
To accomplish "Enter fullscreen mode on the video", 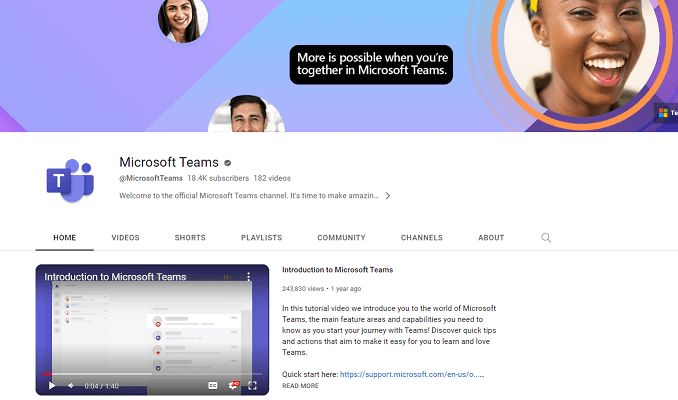I will pos(253,385).
